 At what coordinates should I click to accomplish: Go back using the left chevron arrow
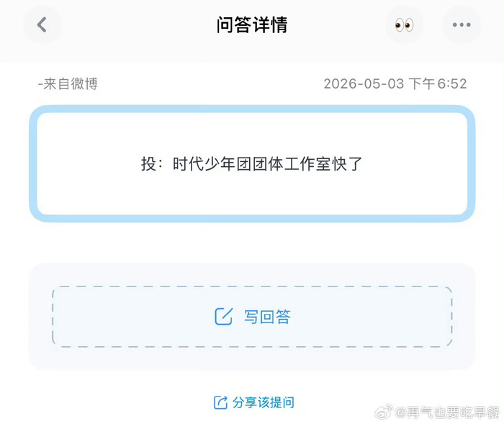click(42, 24)
